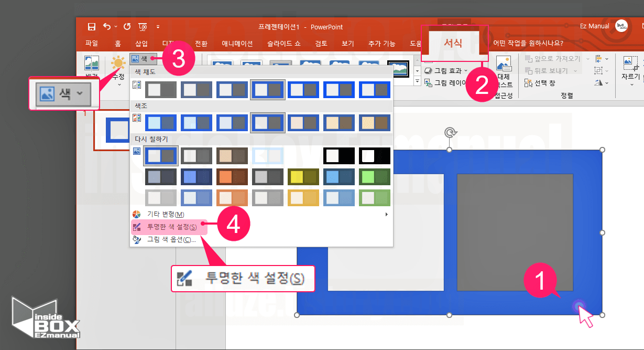Open the 슬라이드 쇼 tab

click(x=284, y=44)
